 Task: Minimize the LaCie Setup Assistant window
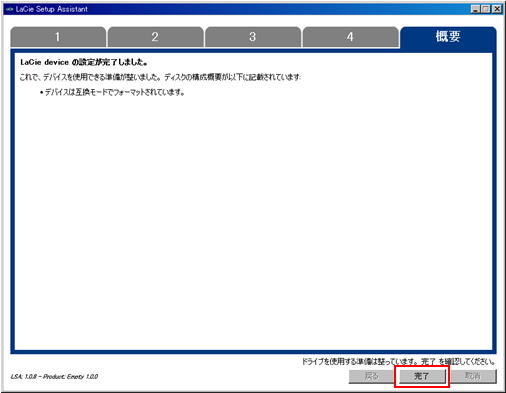[x=475, y=9]
